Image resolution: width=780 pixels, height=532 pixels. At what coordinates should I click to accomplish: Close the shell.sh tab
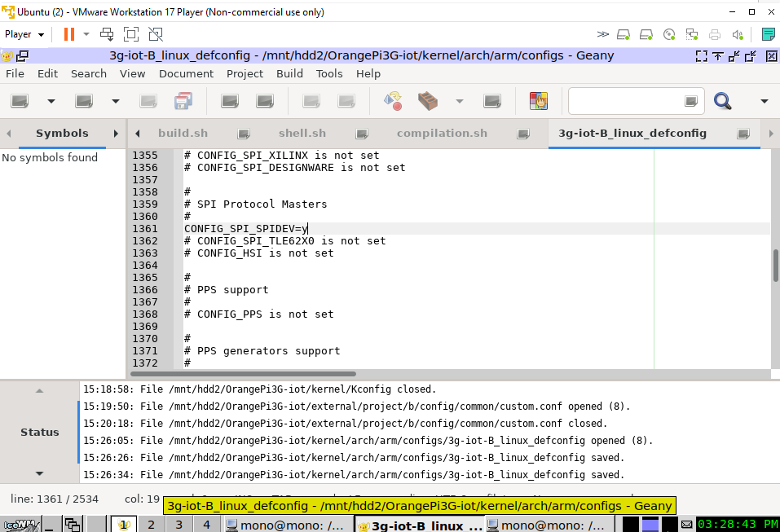click(x=362, y=134)
